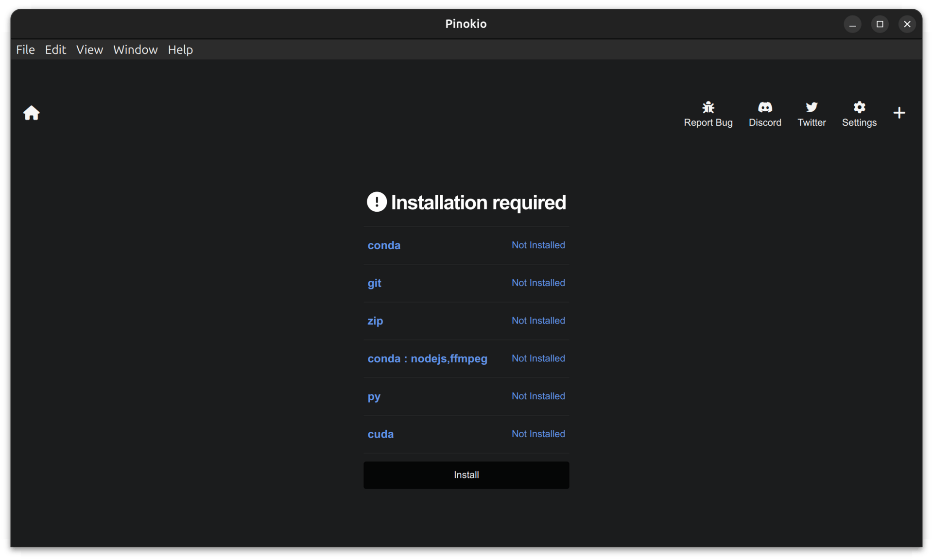The width and height of the screenshot is (933, 560).
Task: Open the Edit menu
Action: tap(55, 49)
